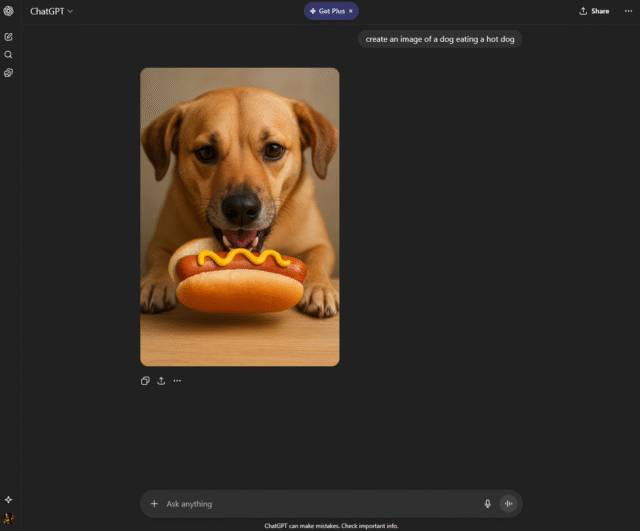Click the Share button in the header
640x531 pixels.
coord(594,11)
